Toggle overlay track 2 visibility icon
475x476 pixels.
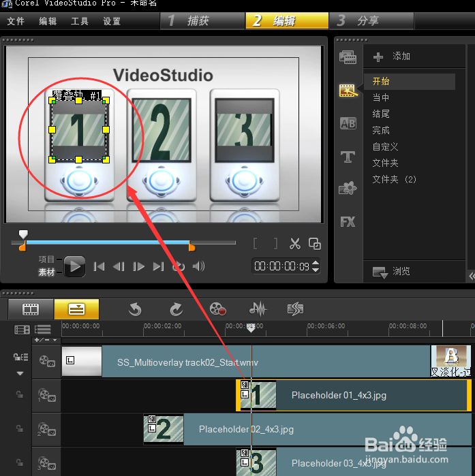pos(47,429)
